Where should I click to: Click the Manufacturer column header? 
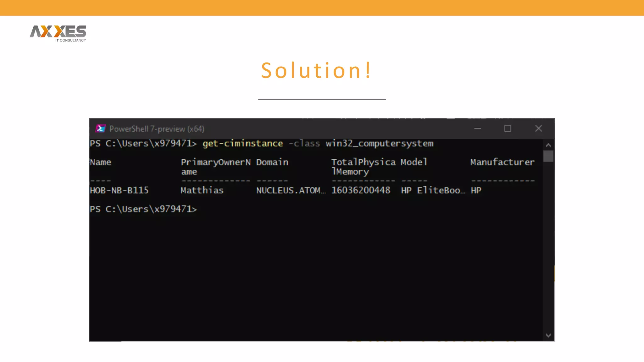coord(502,162)
